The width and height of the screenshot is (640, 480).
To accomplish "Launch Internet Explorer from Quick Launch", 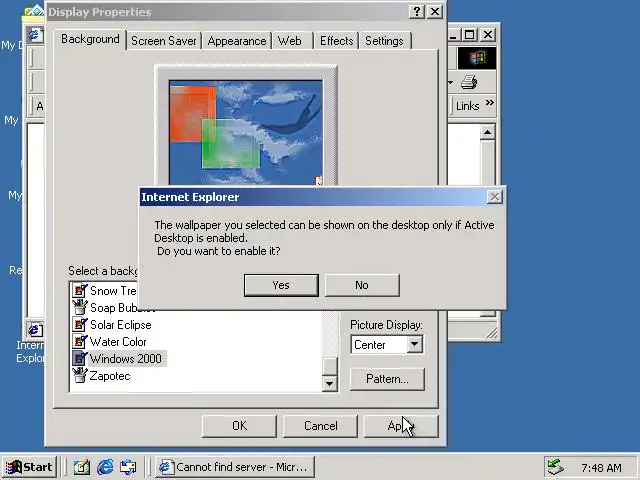I will click(x=105, y=467).
